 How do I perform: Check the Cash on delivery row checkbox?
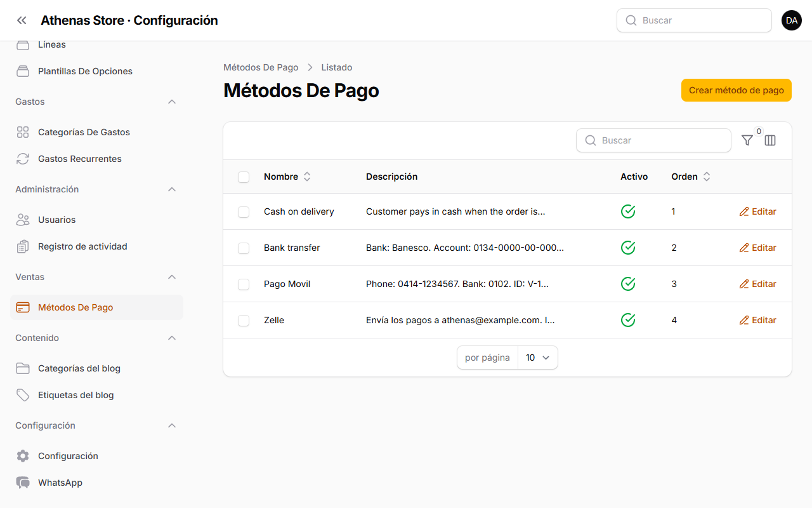[x=244, y=212]
